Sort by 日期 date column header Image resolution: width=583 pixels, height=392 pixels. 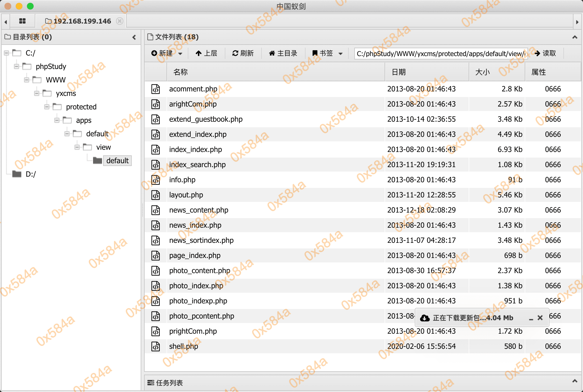[x=399, y=72]
